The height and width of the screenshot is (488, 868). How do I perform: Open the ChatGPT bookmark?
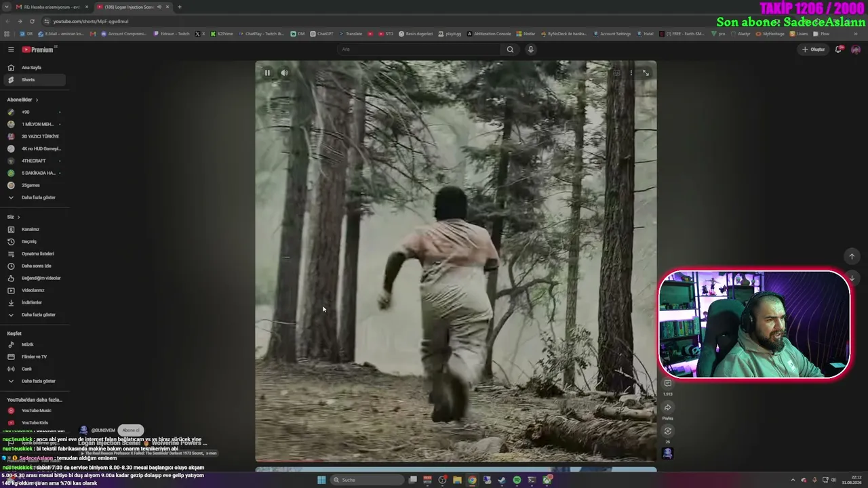tap(322, 34)
